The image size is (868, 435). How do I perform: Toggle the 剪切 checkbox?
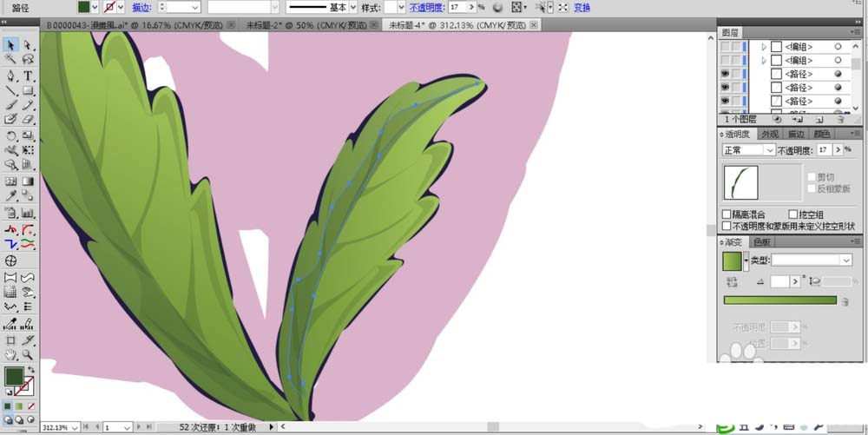812,177
